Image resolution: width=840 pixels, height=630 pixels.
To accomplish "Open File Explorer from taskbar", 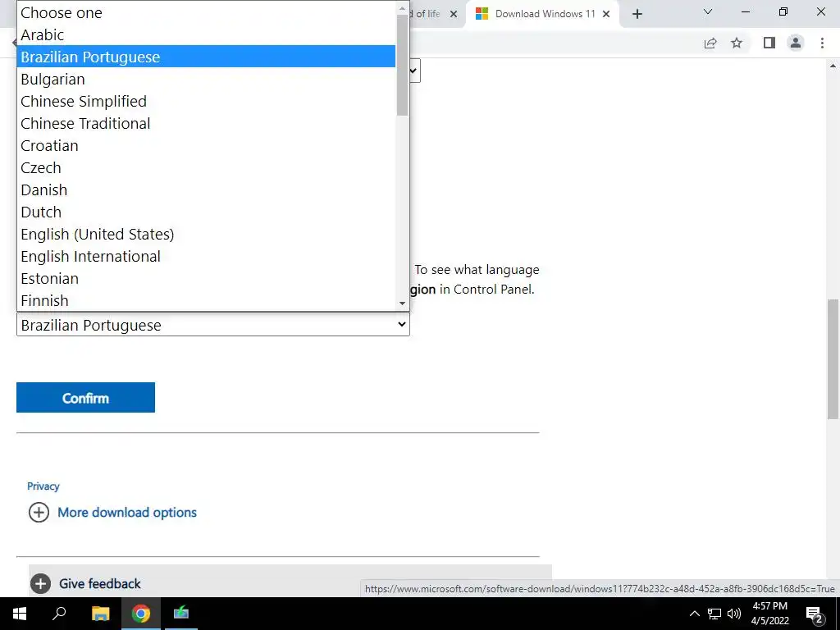I will [100, 614].
